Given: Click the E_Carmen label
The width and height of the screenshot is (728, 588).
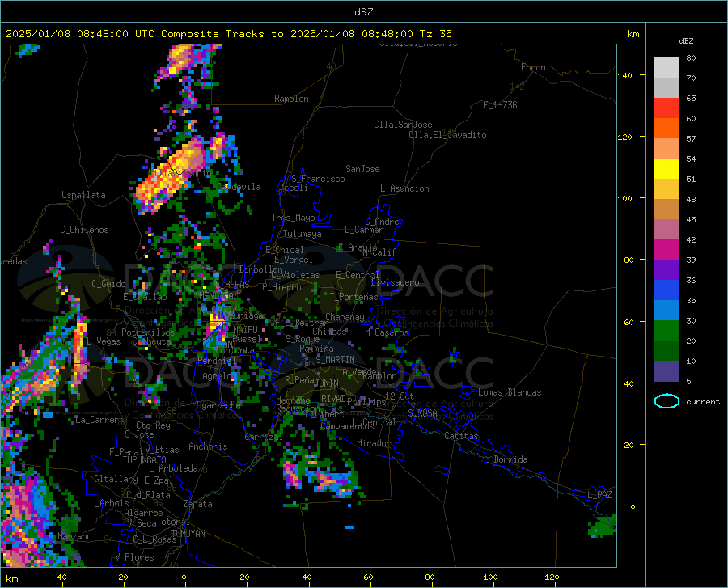Looking at the screenshot, I should (365, 230).
